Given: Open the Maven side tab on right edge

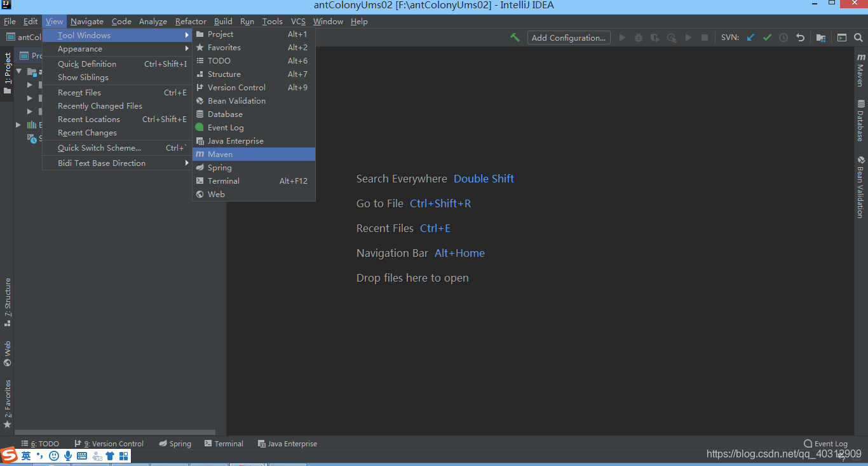Looking at the screenshot, I should pyautogui.click(x=860, y=69).
